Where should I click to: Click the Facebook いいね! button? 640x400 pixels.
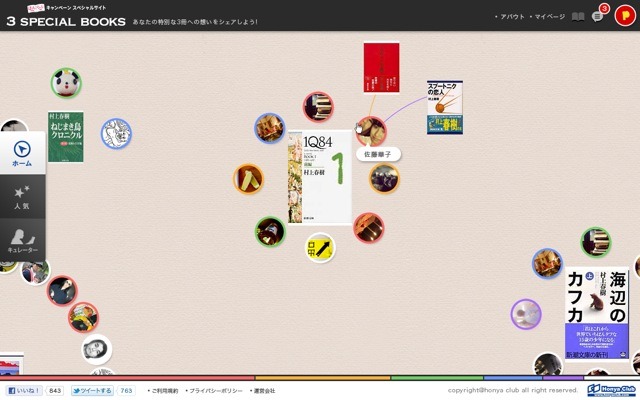24,391
